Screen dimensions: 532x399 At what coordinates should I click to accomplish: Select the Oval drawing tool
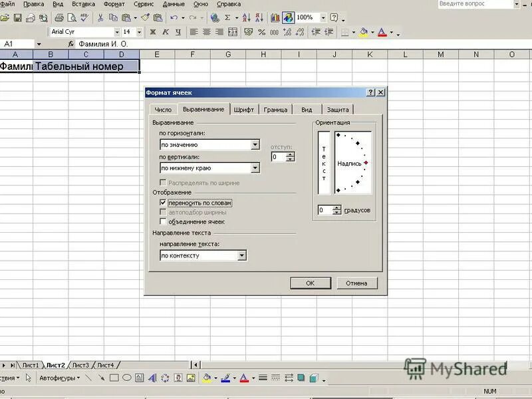click(126, 378)
